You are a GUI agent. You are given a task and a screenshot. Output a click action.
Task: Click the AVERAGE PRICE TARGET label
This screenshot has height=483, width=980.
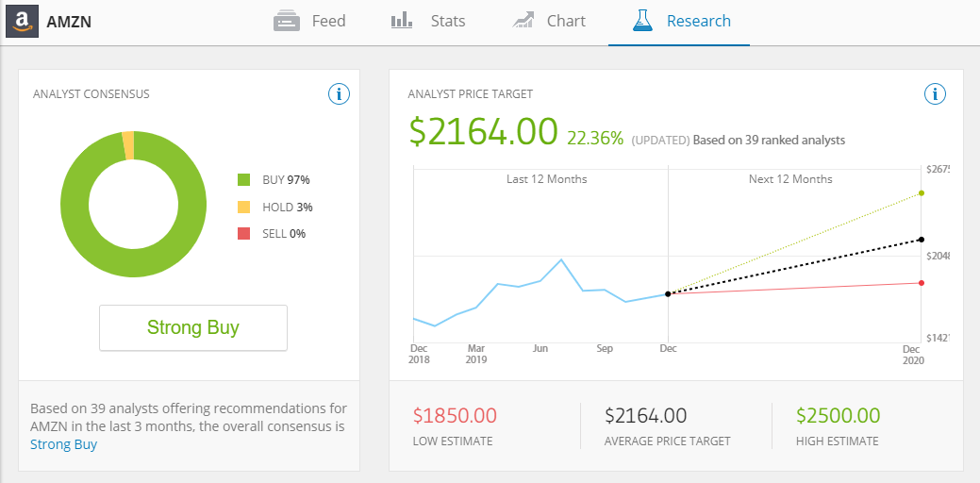click(x=668, y=441)
